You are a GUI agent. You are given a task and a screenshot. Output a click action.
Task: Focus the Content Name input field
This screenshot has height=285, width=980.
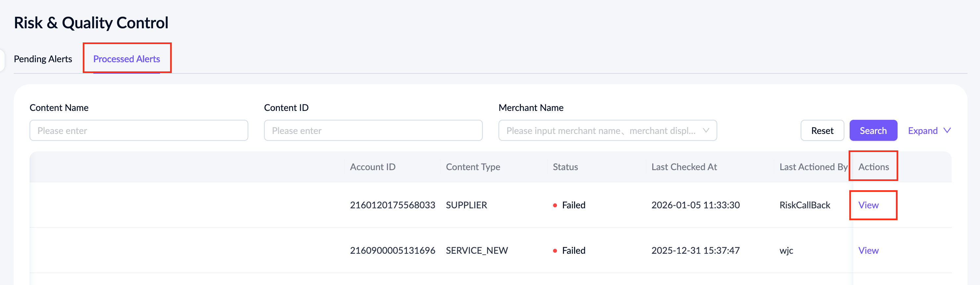tap(139, 131)
